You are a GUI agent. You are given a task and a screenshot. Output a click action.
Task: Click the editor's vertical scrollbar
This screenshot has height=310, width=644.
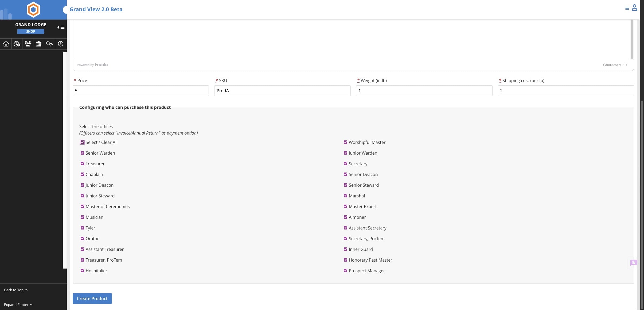(632, 39)
